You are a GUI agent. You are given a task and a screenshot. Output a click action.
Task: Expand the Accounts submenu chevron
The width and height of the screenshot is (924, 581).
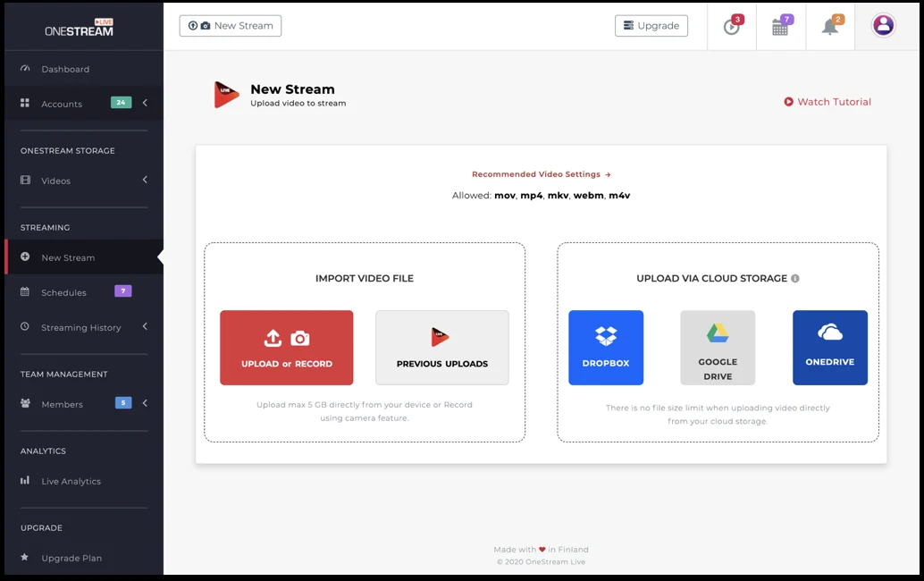click(145, 103)
